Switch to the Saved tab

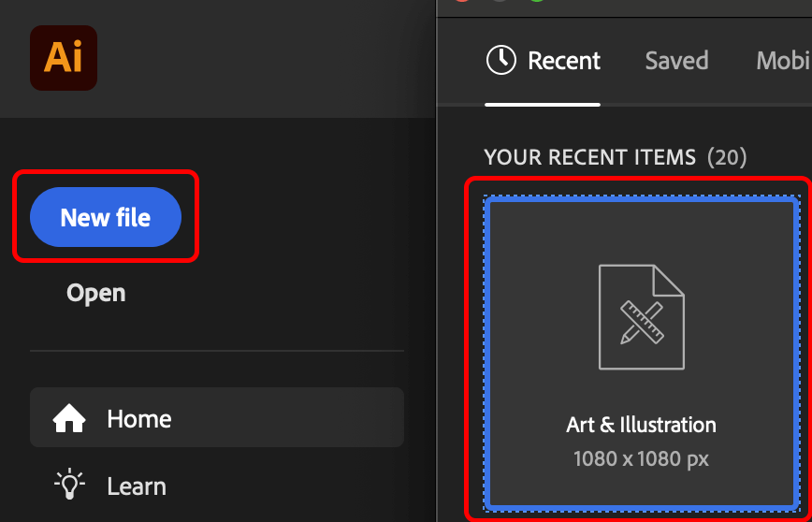click(676, 61)
